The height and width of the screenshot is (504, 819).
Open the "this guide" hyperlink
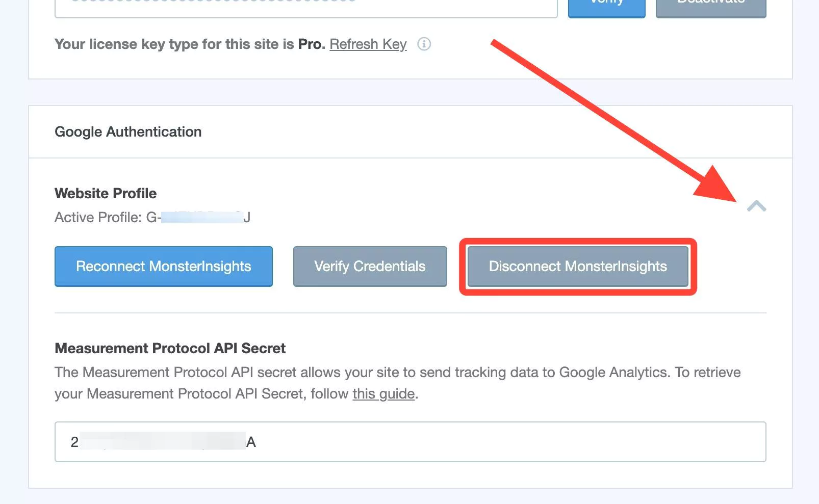click(383, 393)
